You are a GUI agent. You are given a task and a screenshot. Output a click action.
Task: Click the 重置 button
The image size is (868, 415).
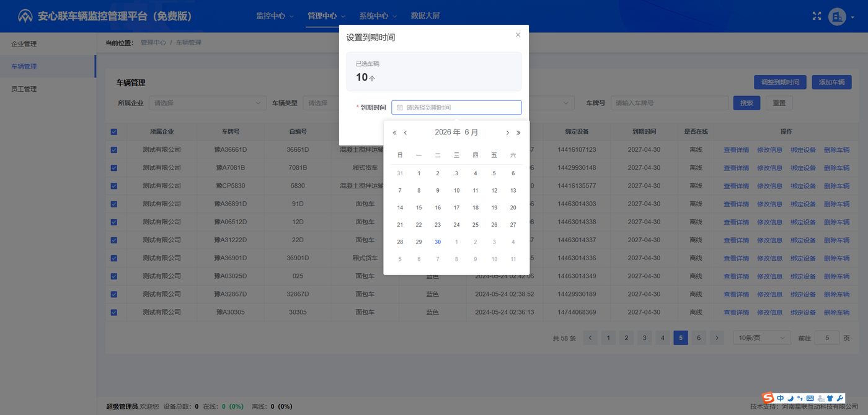(779, 103)
